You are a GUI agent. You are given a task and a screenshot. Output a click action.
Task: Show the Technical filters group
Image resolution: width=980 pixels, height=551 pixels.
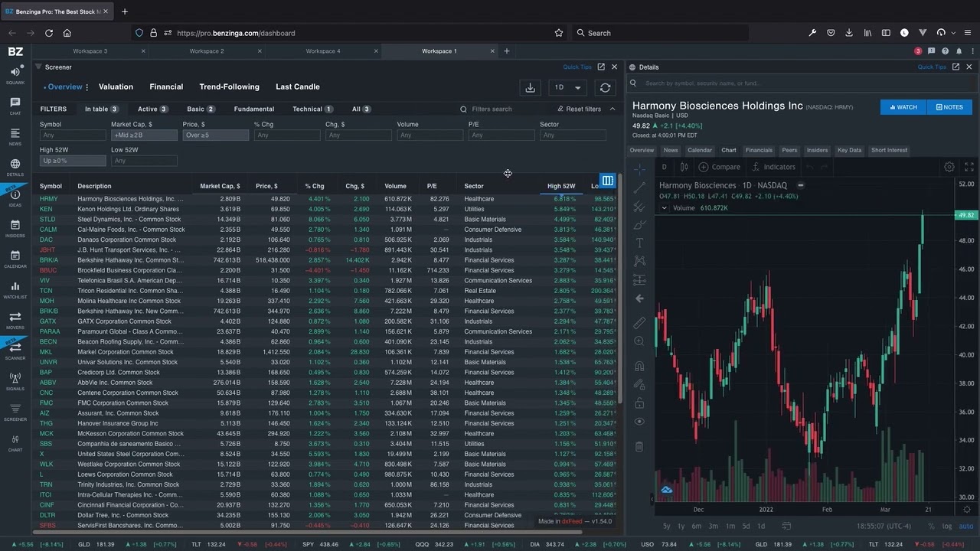(x=312, y=109)
